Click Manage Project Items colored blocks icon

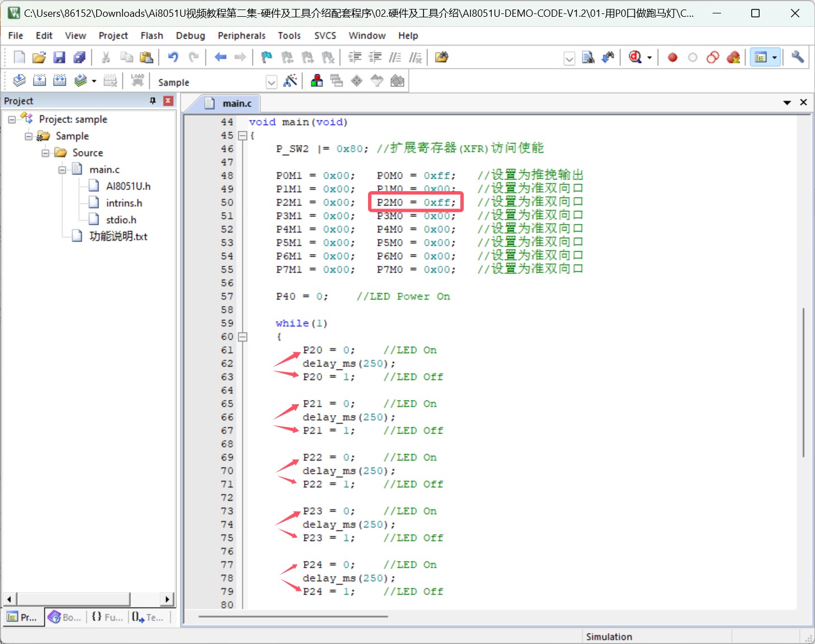[x=317, y=81]
